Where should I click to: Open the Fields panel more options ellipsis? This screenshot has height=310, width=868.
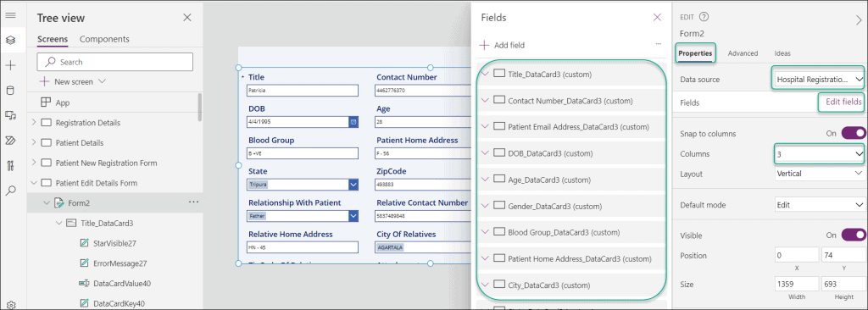(x=658, y=43)
